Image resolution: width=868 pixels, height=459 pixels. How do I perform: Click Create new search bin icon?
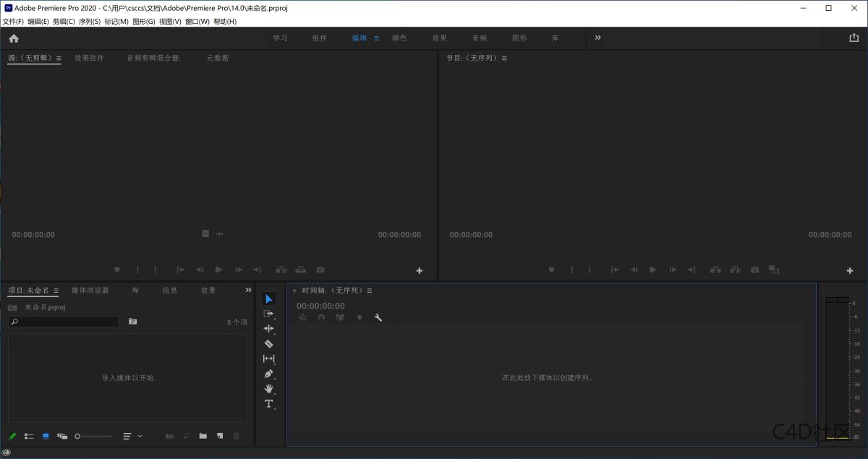click(x=132, y=321)
